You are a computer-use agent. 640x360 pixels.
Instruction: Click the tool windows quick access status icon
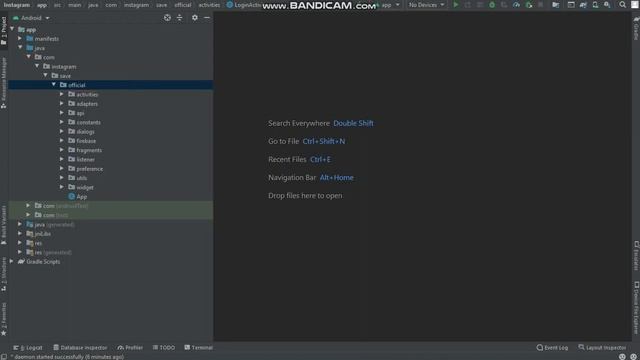(4, 357)
